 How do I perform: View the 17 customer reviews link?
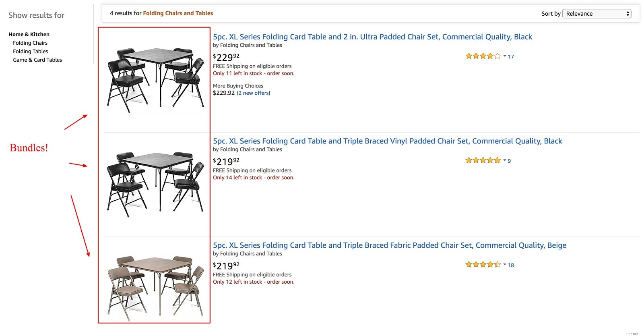pyautogui.click(x=510, y=57)
